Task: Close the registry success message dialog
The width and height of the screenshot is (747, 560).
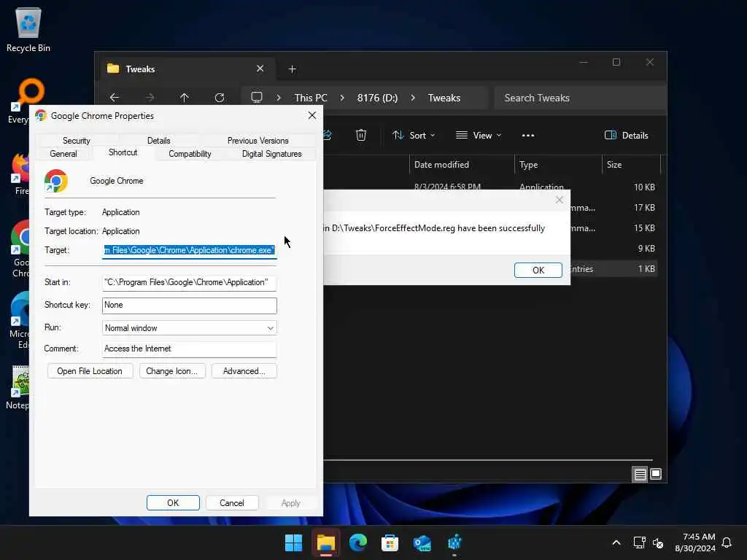Action: pos(560,200)
